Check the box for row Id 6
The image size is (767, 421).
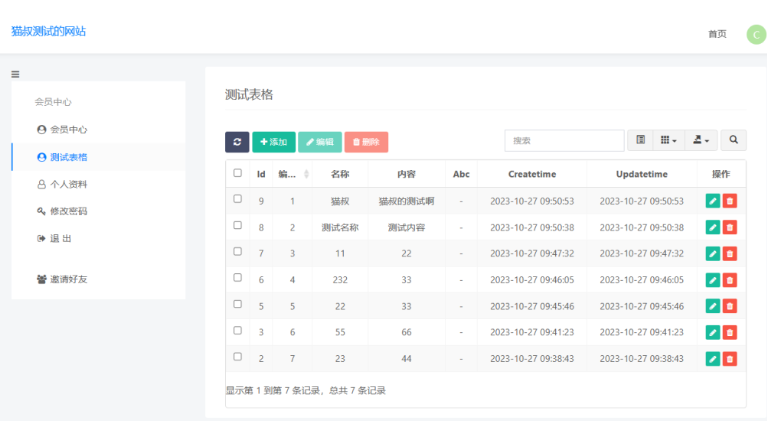(x=238, y=278)
